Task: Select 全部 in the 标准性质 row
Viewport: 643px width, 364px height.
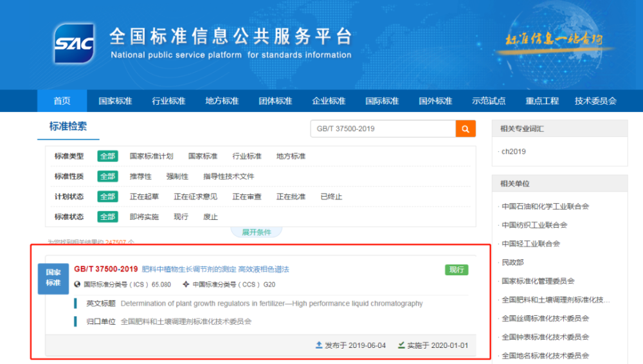Action: point(107,176)
